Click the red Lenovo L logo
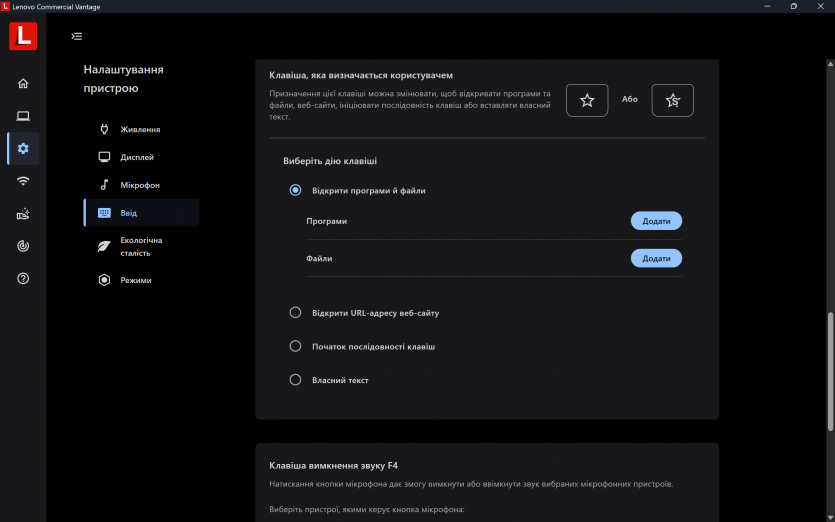This screenshot has height=522, width=835. [23, 36]
